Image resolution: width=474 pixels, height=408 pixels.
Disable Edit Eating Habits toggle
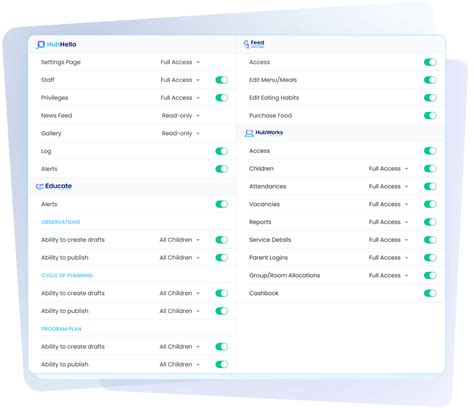(430, 98)
